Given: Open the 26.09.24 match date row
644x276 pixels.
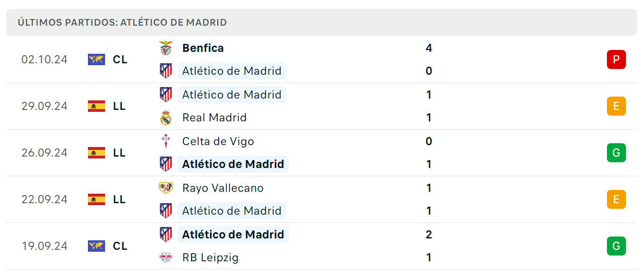Looking at the screenshot, I should [322, 153].
